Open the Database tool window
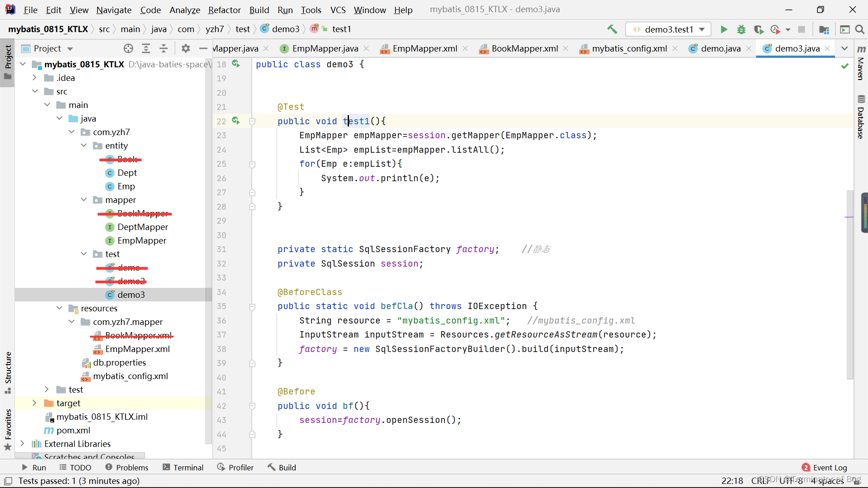 click(861, 117)
